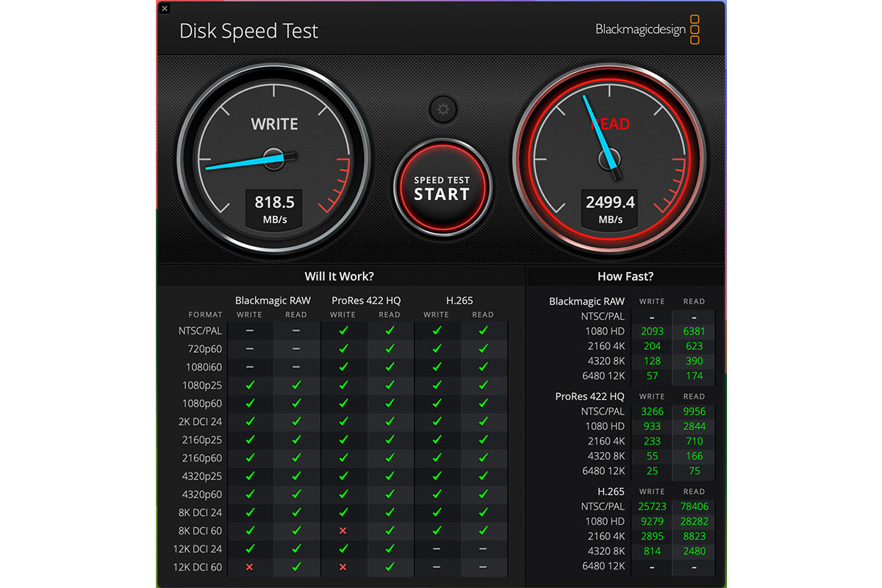Screen dimensions: 882x588
Task: Click the WRITE gauge label
Action: (275, 124)
